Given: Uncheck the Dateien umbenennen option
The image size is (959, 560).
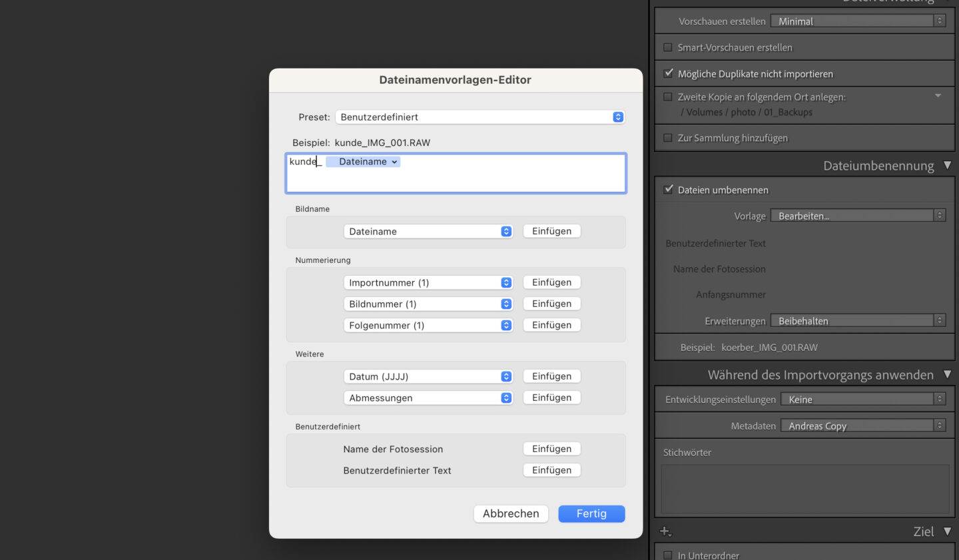Looking at the screenshot, I should pyautogui.click(x=668, y=189).
